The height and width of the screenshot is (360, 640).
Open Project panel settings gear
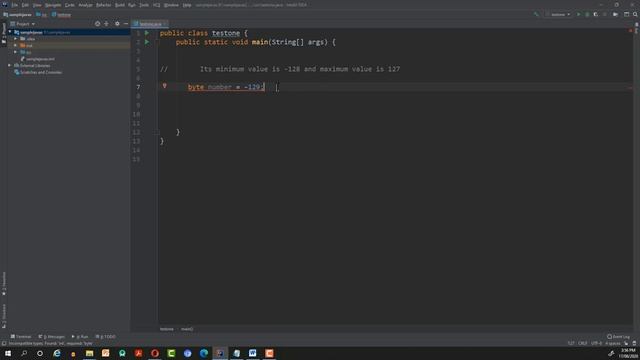click(117, 24)
